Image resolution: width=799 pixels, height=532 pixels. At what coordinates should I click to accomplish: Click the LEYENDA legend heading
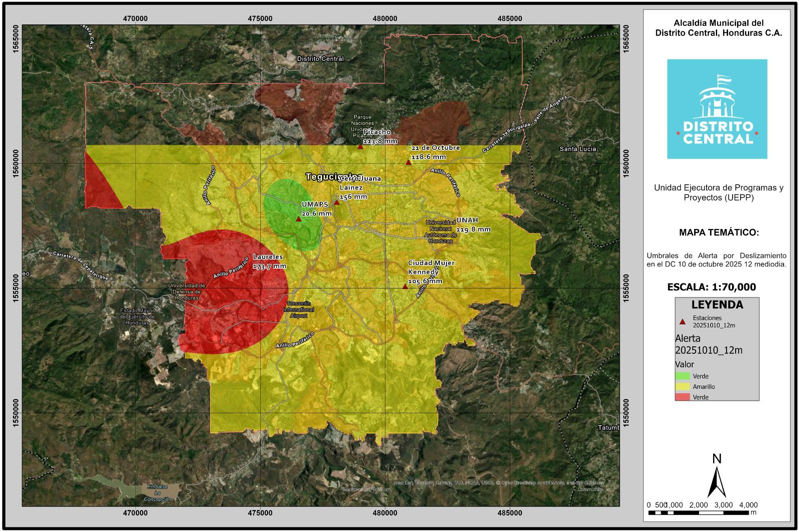click(717, 305)
